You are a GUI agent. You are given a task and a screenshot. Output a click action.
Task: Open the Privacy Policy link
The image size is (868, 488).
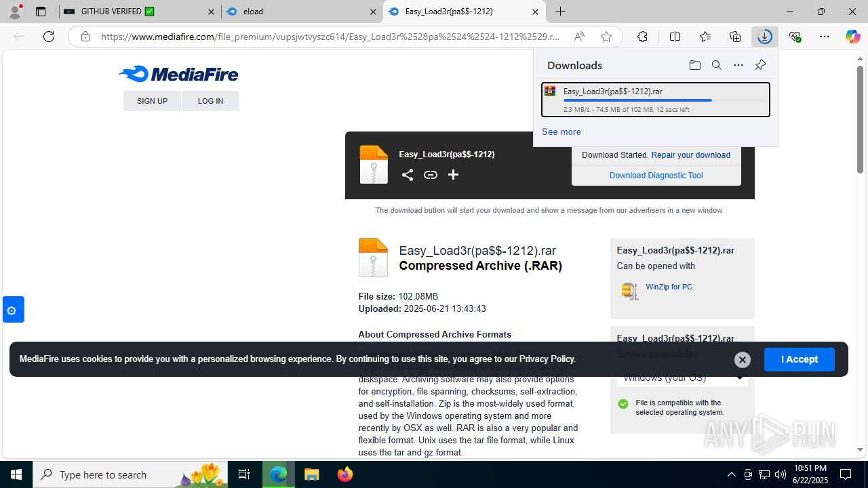[547, 359]
